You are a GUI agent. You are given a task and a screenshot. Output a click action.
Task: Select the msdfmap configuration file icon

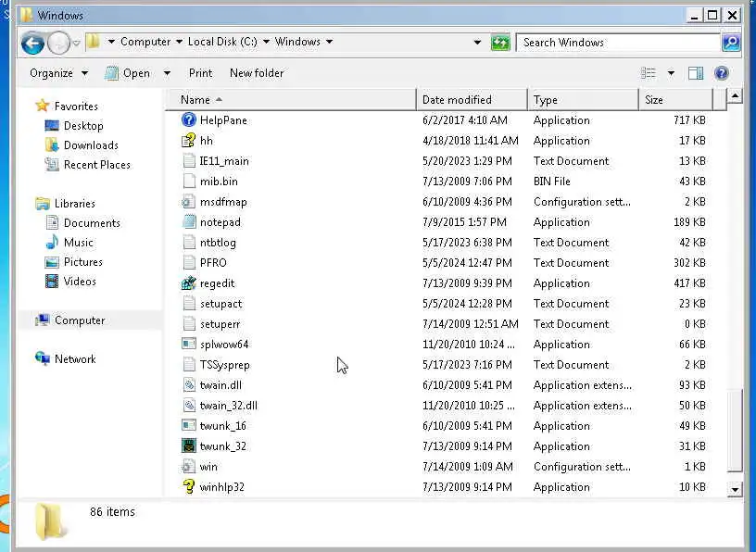188,202
